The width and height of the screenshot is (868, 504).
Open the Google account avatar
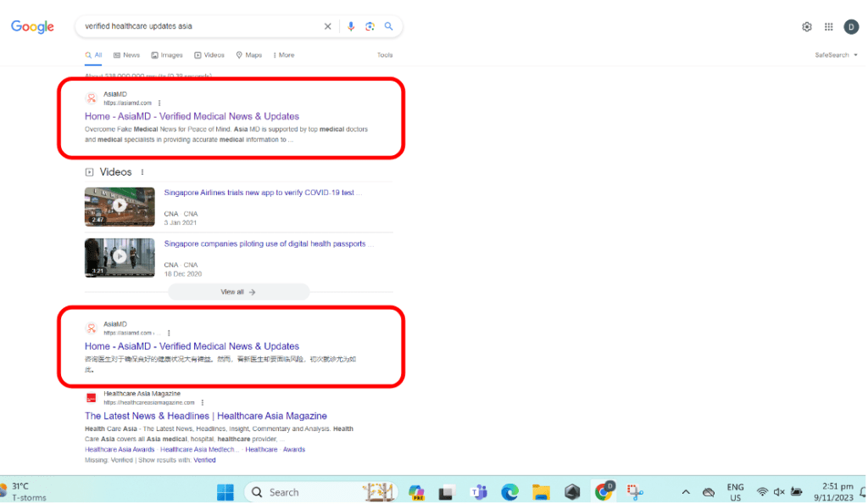(851, 27)
